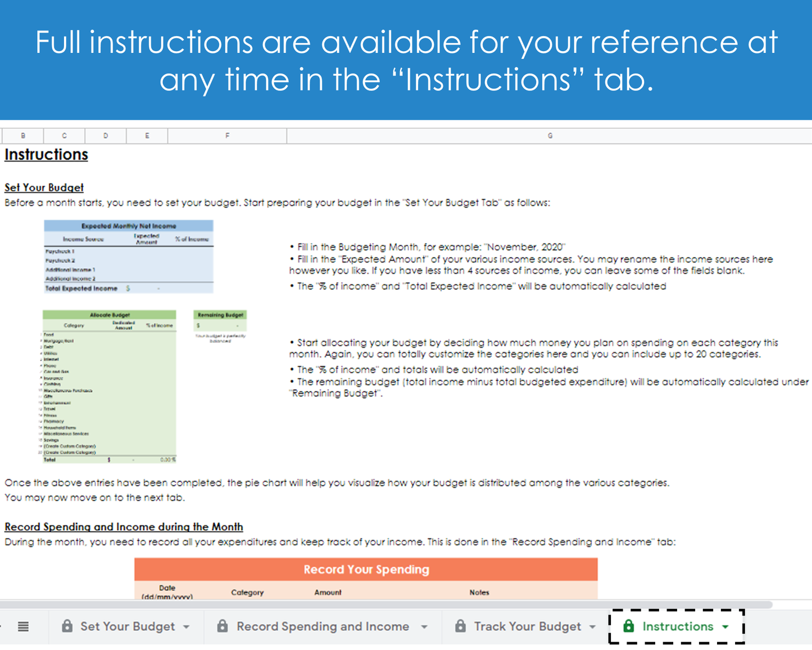Viewport: 812px width, 650px height.
Task: Go to the Track Your Budget sheet tab
Action: click(x=527, y=626)
